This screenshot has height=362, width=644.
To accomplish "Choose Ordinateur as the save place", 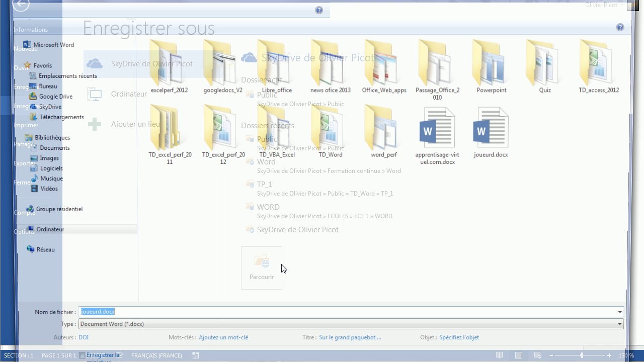I will (117, 94).
